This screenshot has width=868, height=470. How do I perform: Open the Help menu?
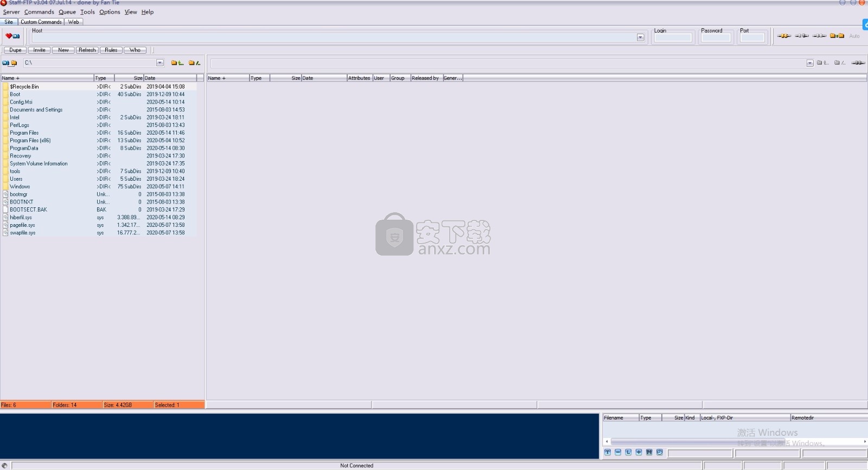point(148,12)
